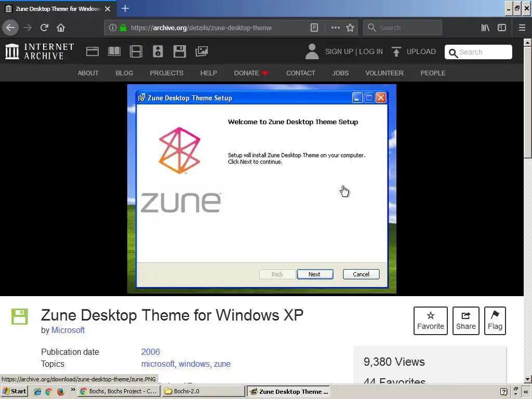Click the archive.org URL address bar
Viewport: 532px width, 399px height.
201,28
